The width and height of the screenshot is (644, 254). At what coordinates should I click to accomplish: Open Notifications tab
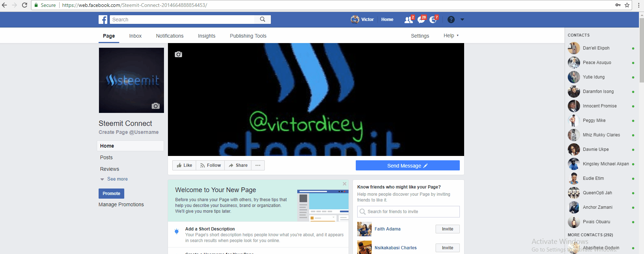[x=170, y=36]
